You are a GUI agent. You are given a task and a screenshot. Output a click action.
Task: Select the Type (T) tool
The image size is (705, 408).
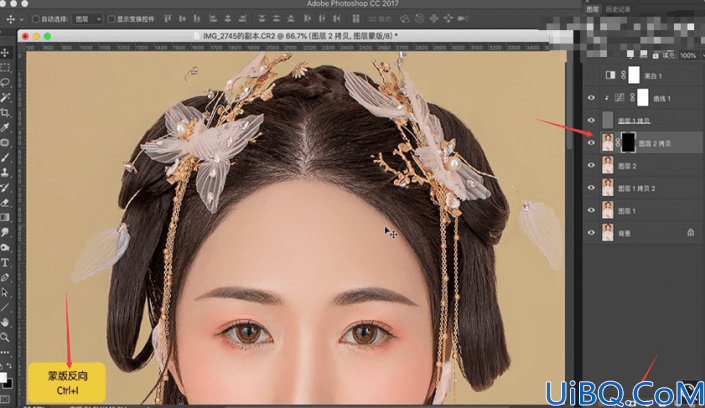[5, 262]
